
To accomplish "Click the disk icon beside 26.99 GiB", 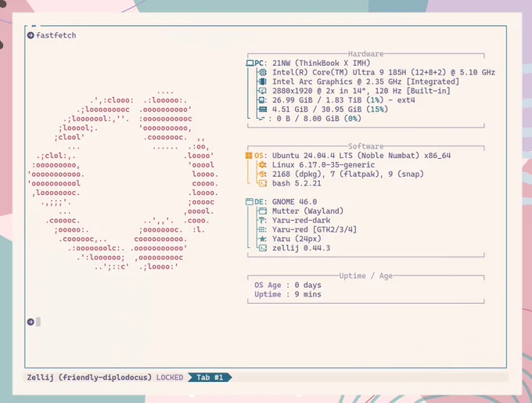I will coord(262,100).
